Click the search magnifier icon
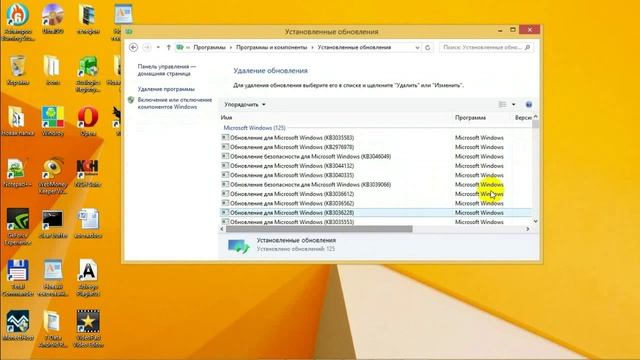 (527, 47)
